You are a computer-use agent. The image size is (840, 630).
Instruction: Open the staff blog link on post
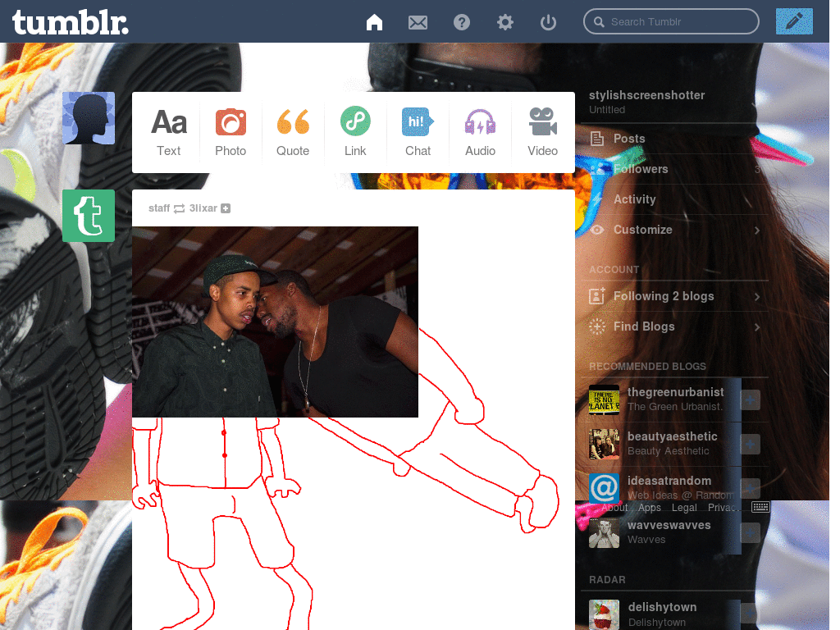tap(159, 208)
